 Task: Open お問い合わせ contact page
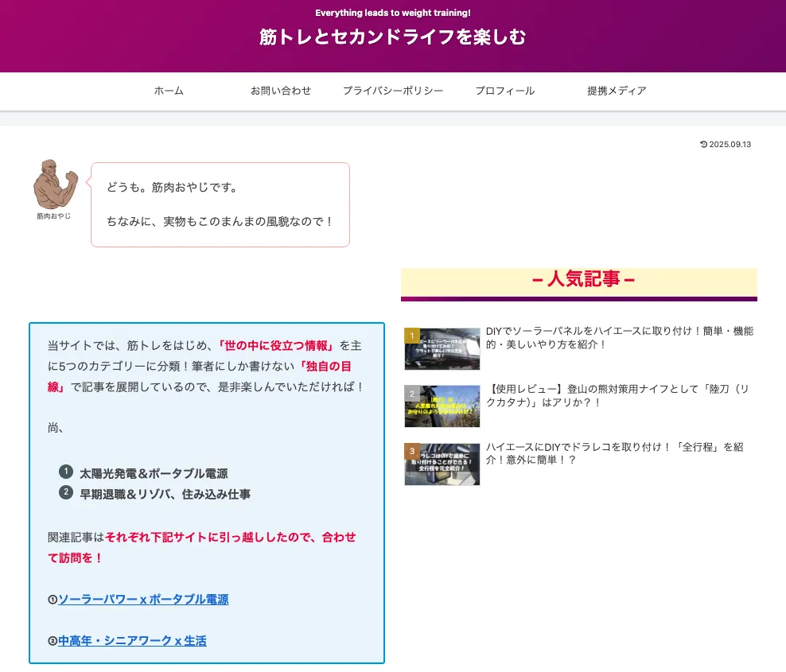(281, 91)
